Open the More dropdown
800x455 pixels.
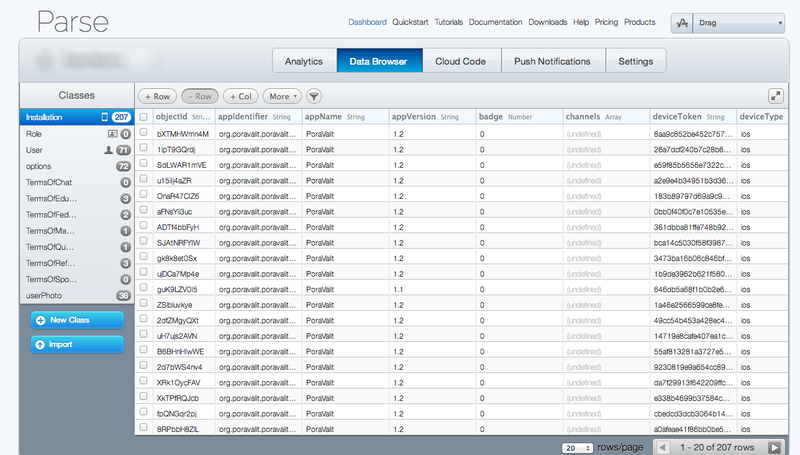(x=282, y=96)
